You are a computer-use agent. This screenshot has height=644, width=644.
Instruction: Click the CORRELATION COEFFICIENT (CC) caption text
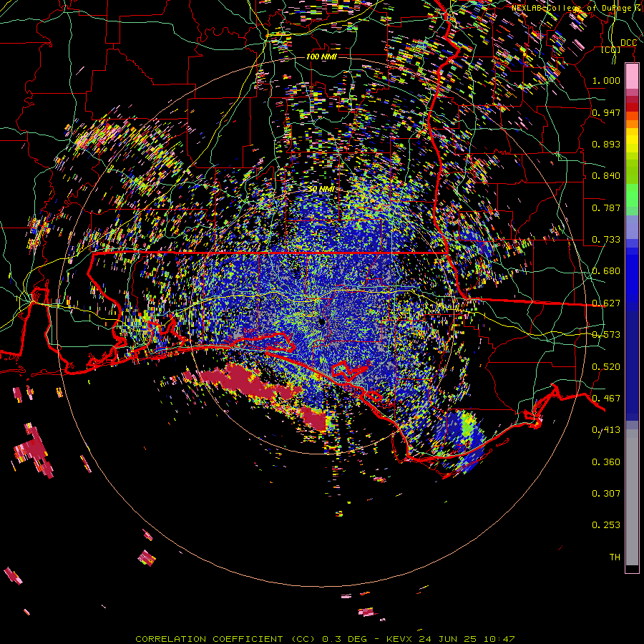pyautogui.click(x=225, y=639)
